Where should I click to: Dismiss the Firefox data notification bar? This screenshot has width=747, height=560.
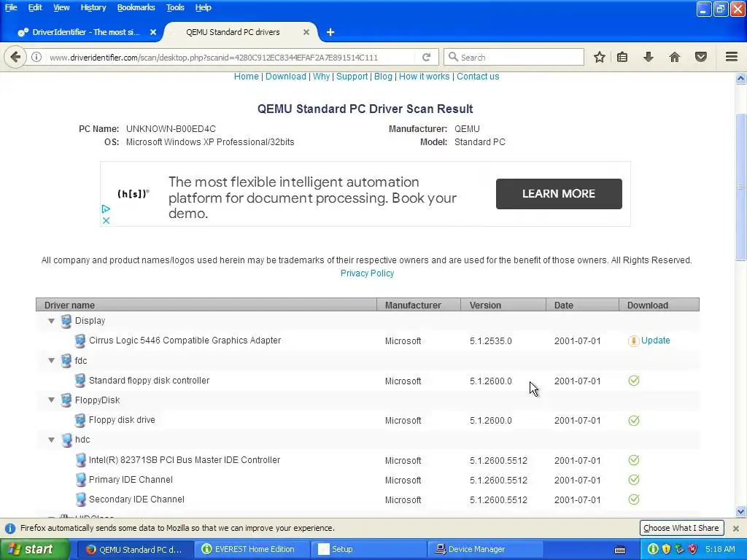[736, 528]
